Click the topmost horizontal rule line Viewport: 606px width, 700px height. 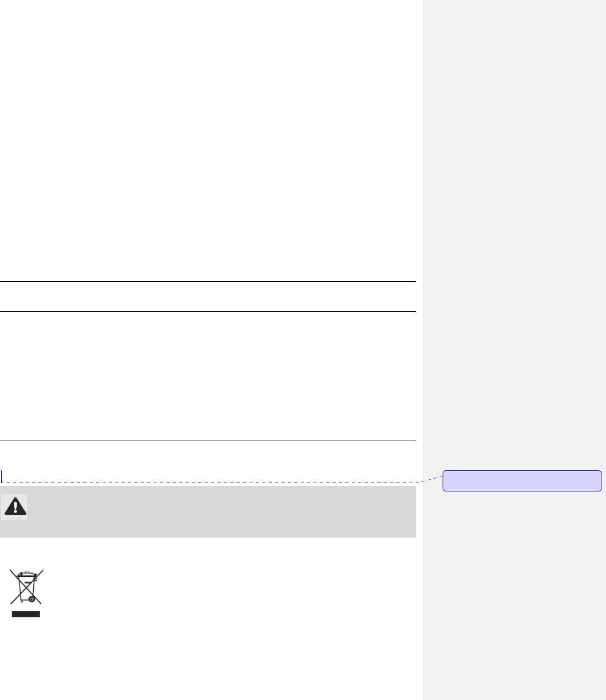pos(208,282)
